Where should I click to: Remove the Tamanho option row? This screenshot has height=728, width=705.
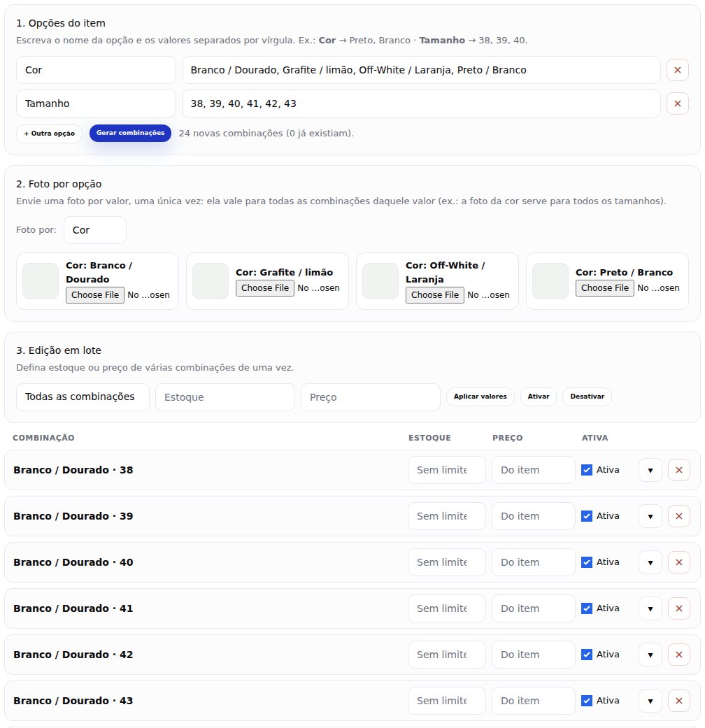pos(677,104)
